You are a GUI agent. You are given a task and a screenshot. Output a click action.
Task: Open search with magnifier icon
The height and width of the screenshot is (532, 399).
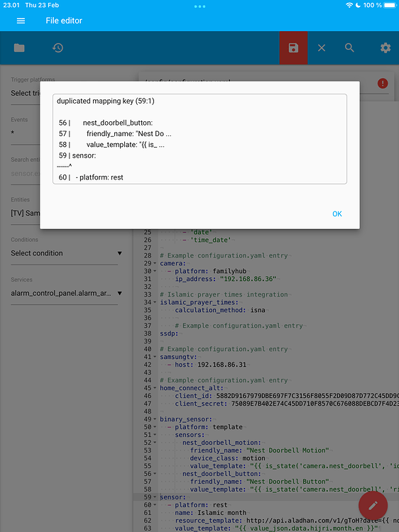click(349, 48)
